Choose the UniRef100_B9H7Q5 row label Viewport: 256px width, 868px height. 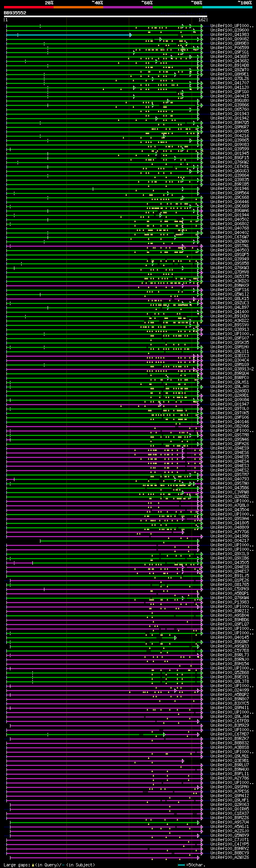tap(230, 123)
